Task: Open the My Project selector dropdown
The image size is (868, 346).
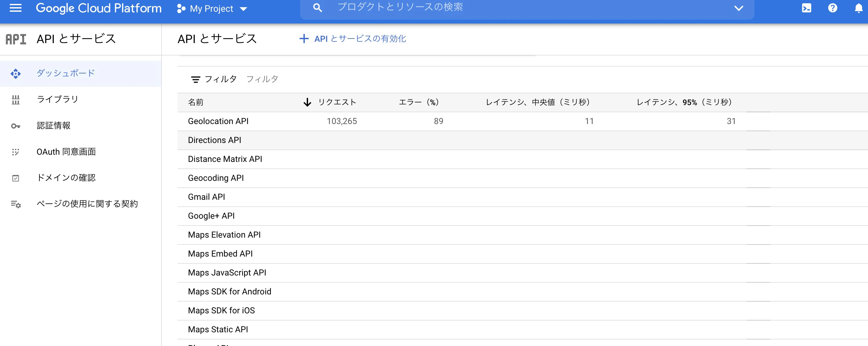Action: tap(212, 9)
